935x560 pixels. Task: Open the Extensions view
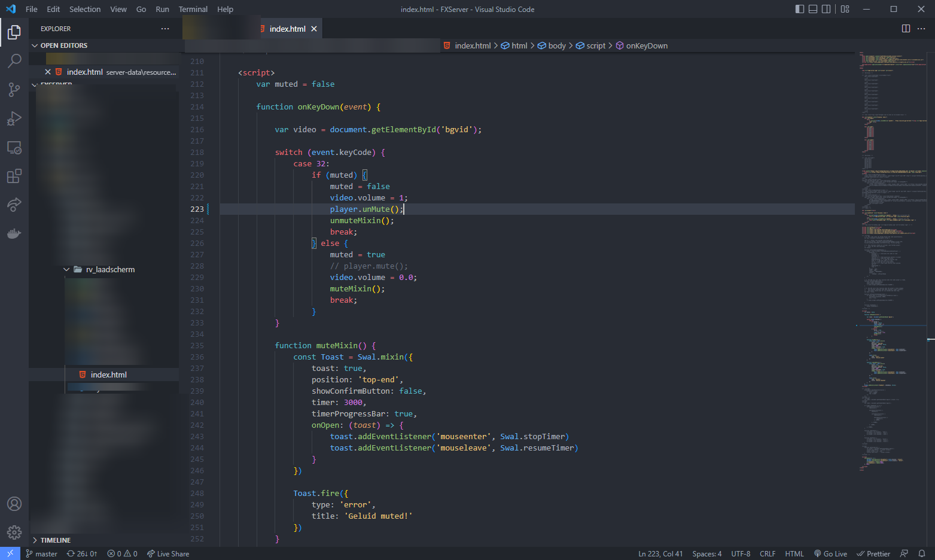tap(14, 176)
